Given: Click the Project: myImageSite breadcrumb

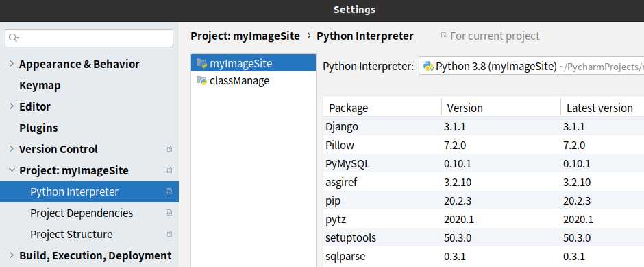Looking at the screenshot, I should [245, 36].
